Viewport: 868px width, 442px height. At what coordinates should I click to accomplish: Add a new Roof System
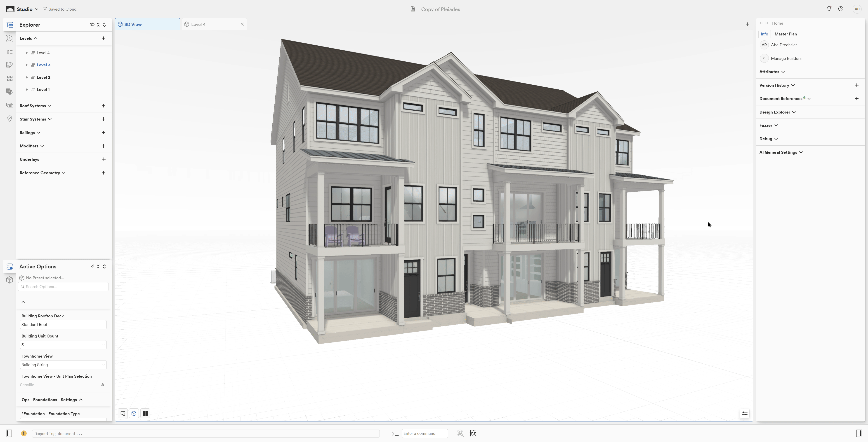pyautogui.click(x=104, y=106)
